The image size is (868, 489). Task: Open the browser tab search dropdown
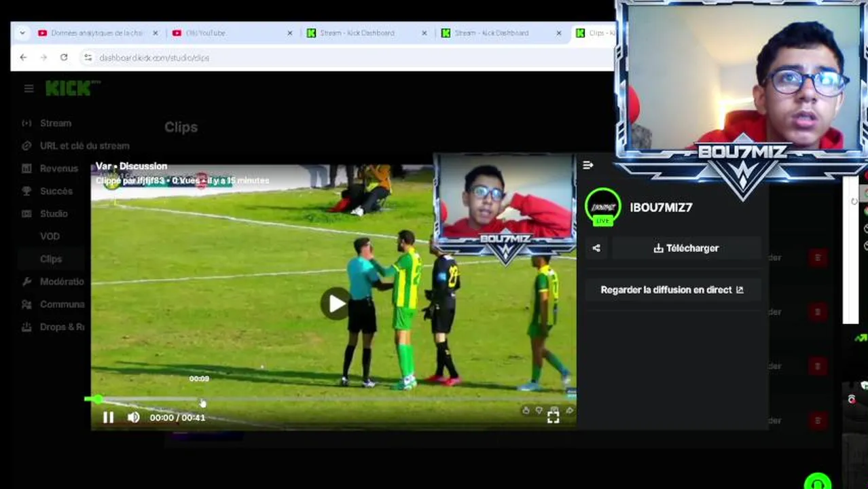click(x=22, y=33)
